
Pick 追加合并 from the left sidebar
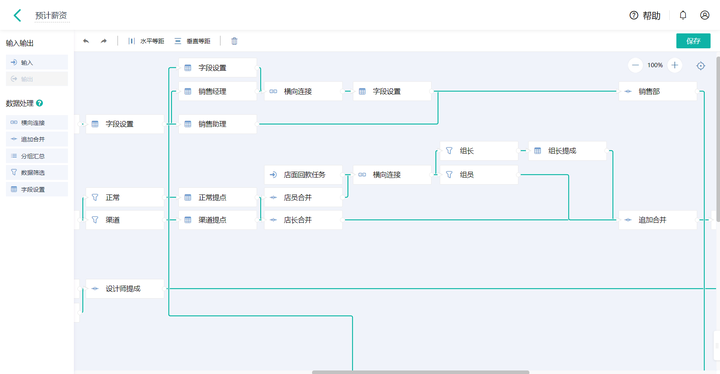(37, 139)
